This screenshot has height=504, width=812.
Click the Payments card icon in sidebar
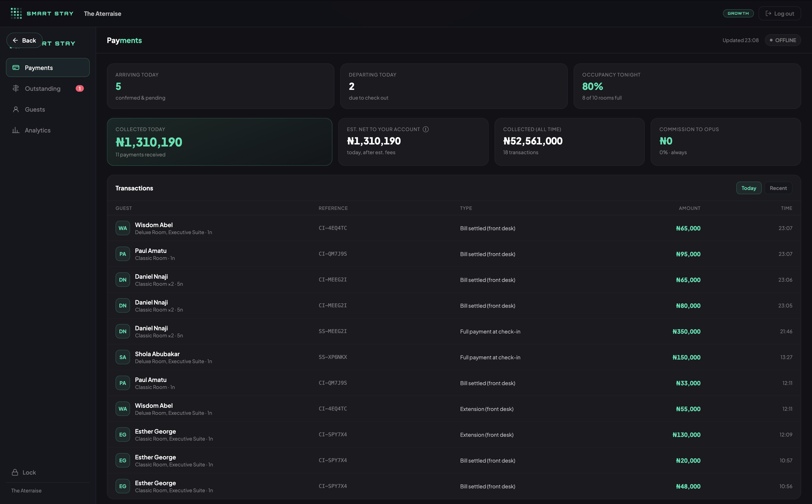(16, 68)
